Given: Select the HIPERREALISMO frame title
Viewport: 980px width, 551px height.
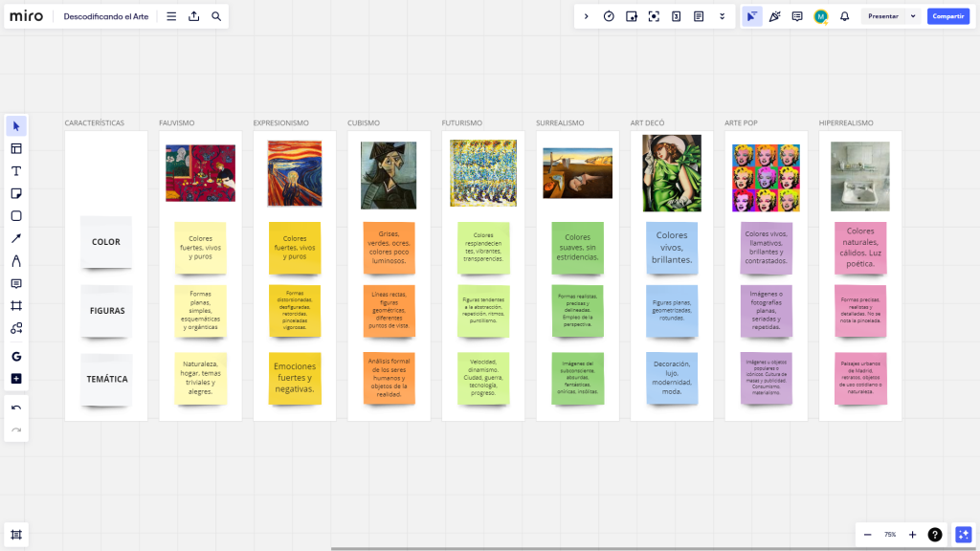Looking at the screenshot, I should point(846,123).
